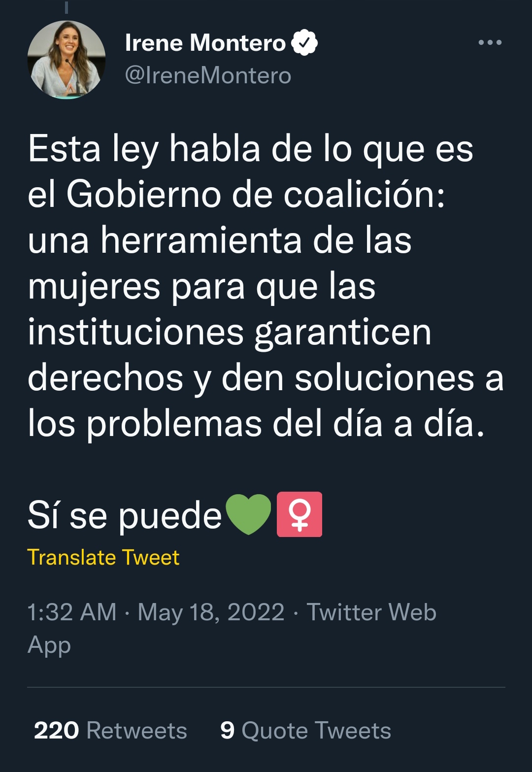Screen dimensions: 532x772
Task: Click the 1:32 AM timestamp
Action: (x=72, y=612)
